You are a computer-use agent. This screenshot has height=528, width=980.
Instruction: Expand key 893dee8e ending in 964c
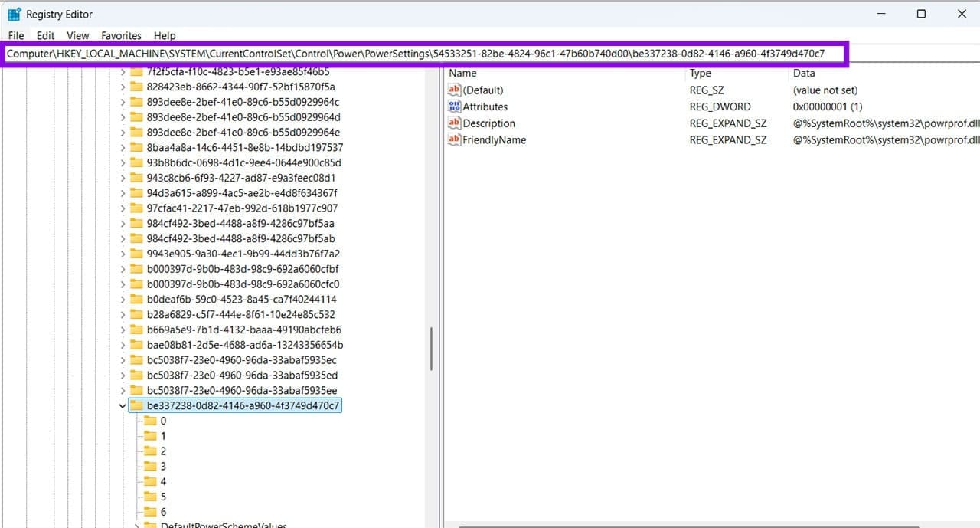[x=122, y=102]
